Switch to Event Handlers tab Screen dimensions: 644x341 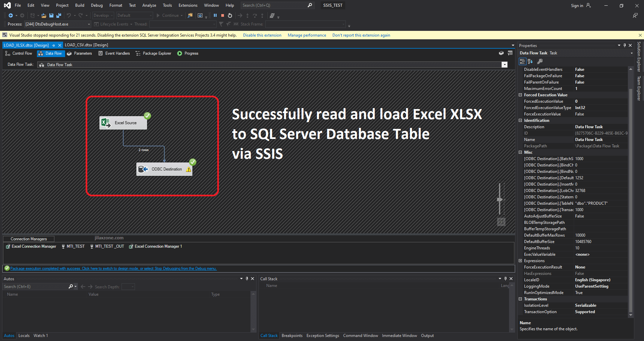[114, 53]
